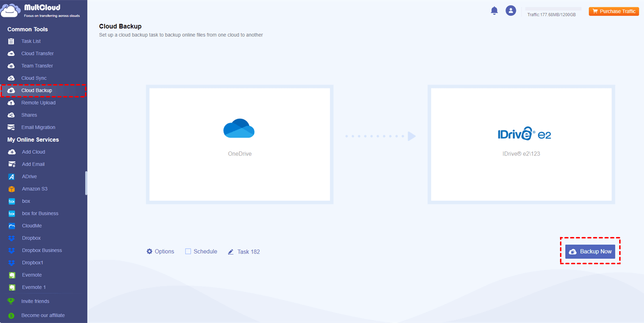Viewport: 644px width, 323px height.
Task: Click the Add Cloud icon
Action: click(12, 152)
